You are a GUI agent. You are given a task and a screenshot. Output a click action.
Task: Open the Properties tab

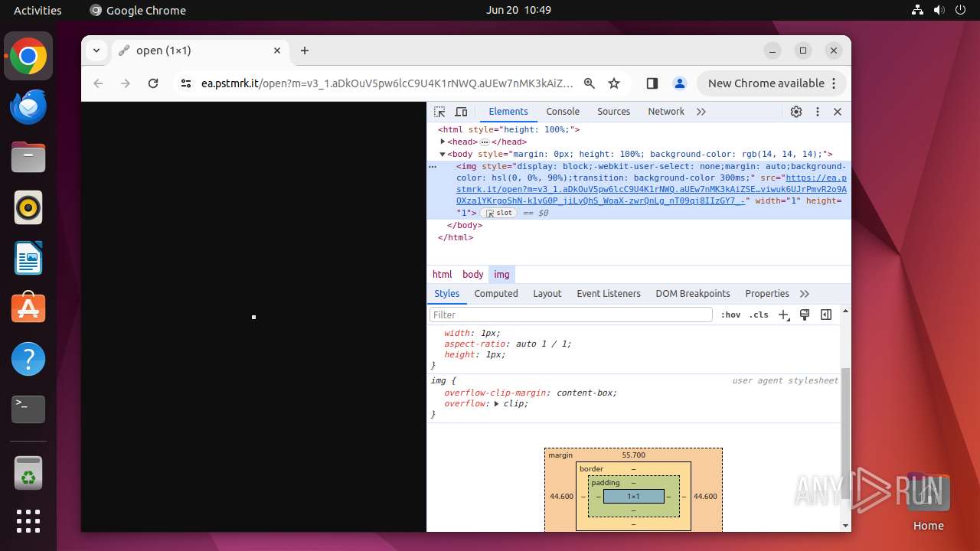(x=767, y=294)
